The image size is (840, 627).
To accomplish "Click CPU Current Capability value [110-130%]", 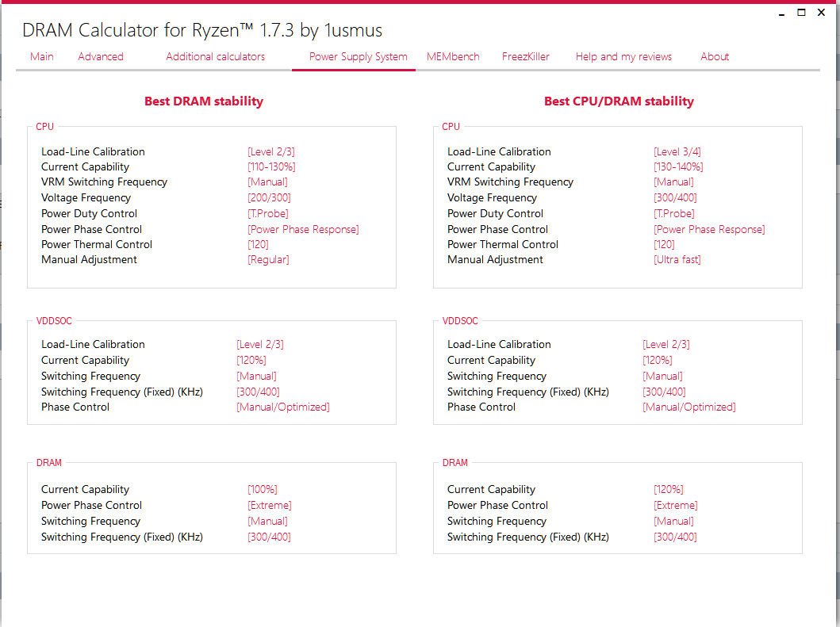I will pos(271,167).
